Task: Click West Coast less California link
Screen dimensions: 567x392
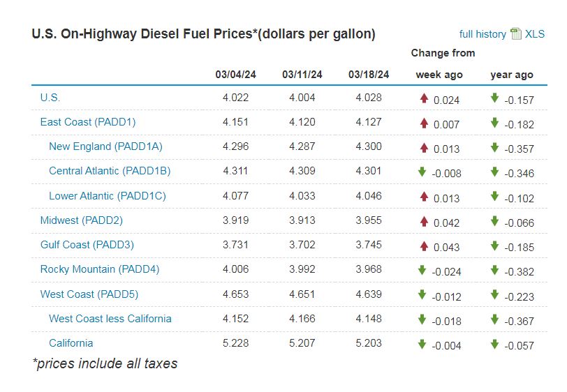Action: point(110,319)
